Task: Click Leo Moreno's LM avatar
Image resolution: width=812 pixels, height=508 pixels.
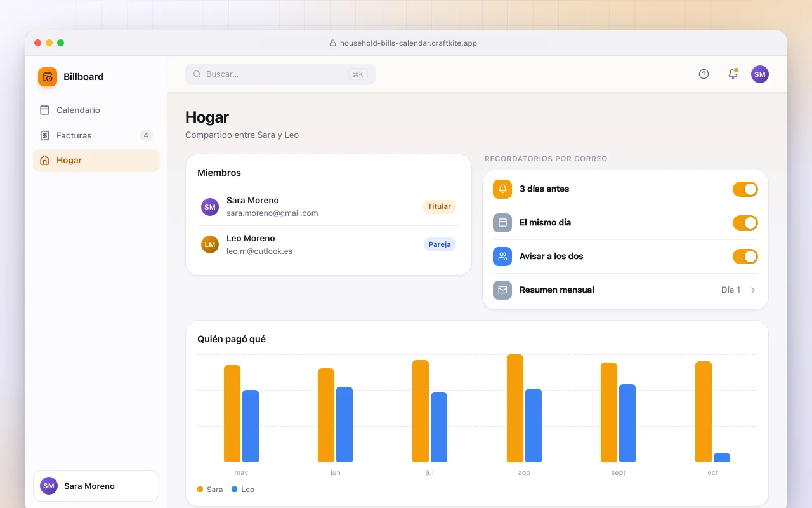Action: tap(210, 244)
